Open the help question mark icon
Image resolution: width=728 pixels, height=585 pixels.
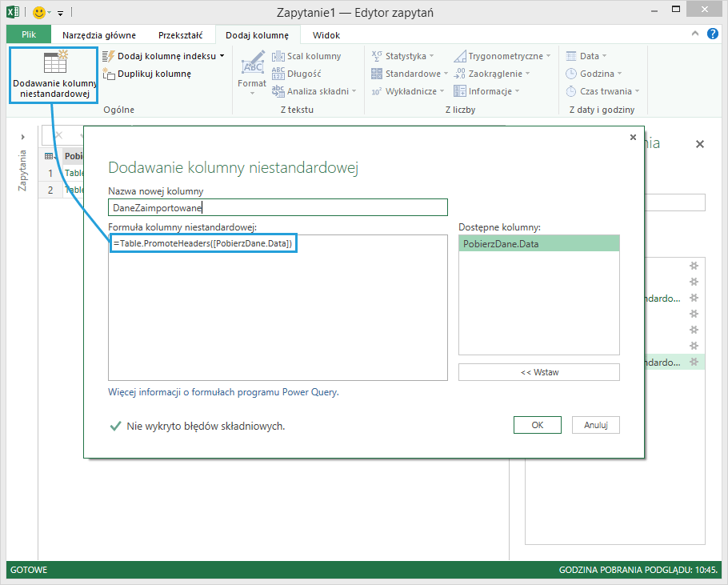[713, 34]
